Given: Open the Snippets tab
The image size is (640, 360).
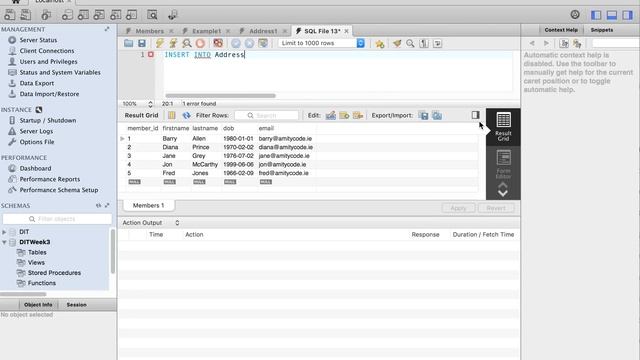Looking at the screenshot, I should point(602,30).
